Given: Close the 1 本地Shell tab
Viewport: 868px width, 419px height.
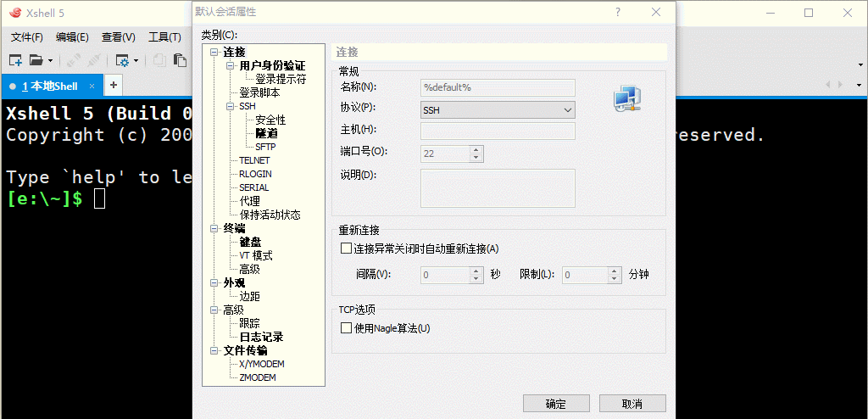Looking at the screenshot, I should click(x=92, y=86).
